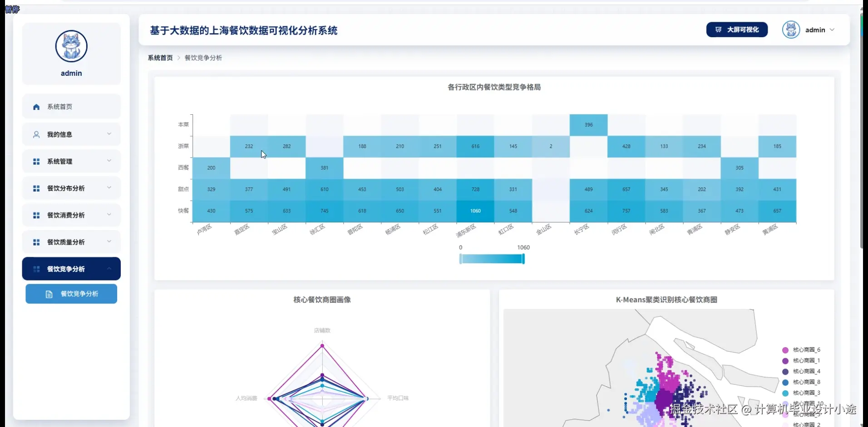This screenshot has width=868, height=427.
Task: Click the 店铺数 label on the radar chart
Action: point(322,331)
